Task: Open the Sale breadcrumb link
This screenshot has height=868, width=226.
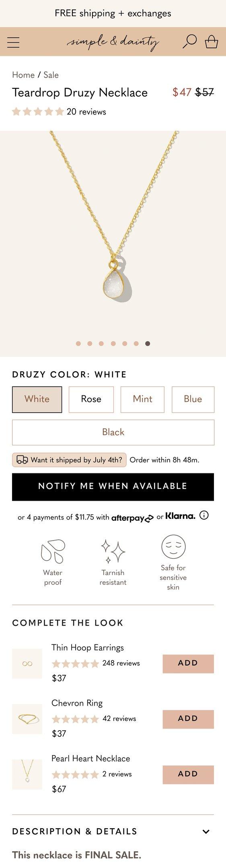Action: pos(51,75)
